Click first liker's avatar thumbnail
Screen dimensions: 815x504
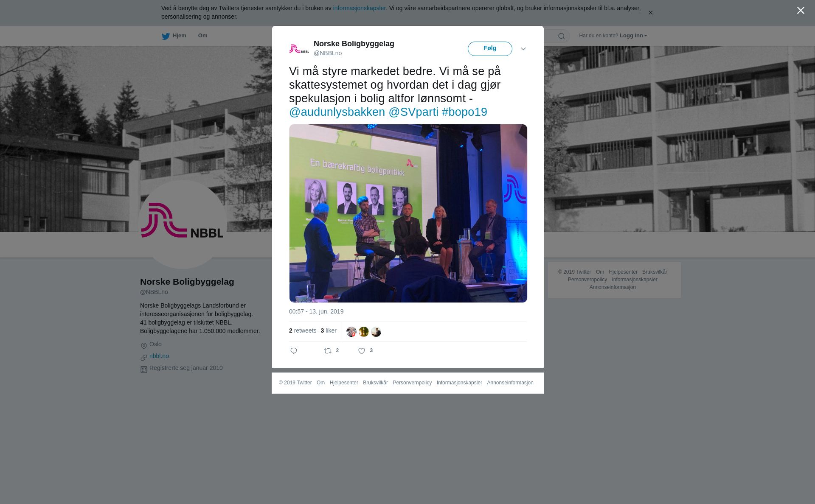(351, 332)
